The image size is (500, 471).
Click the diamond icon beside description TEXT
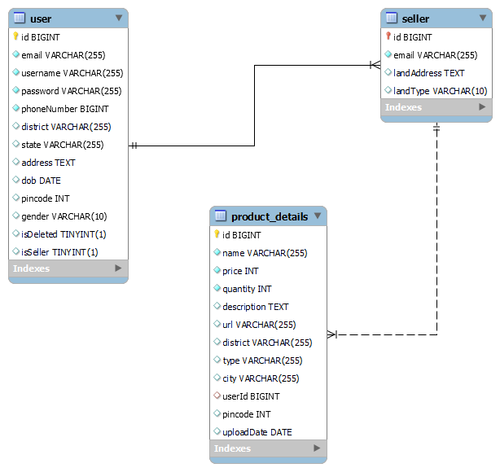[217, 306]
